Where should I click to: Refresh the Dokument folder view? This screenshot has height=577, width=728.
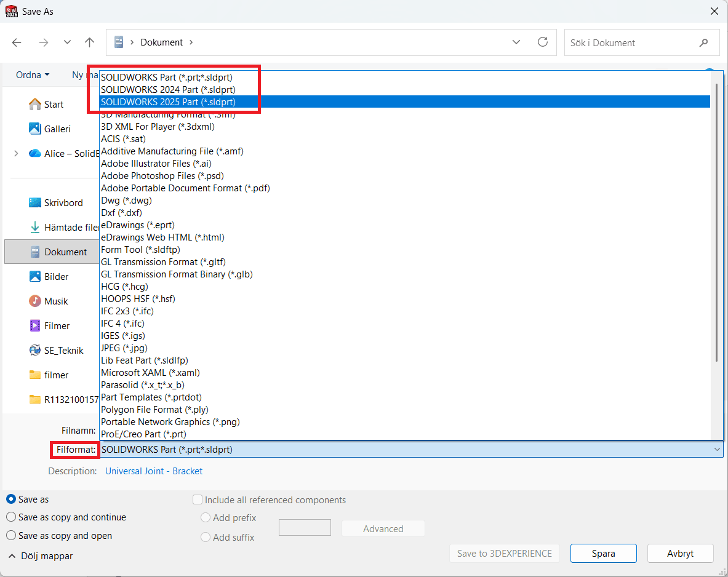click(x=542, y=42)
